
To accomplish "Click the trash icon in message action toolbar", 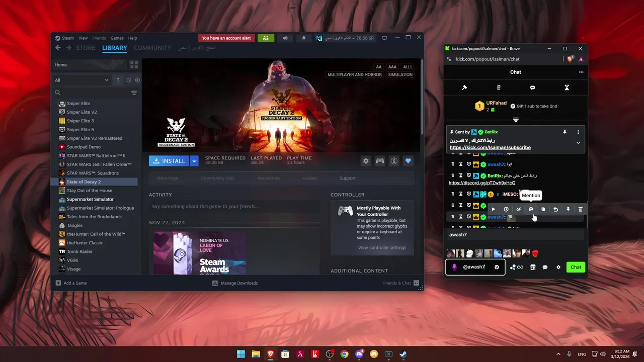I will tap(581, 209).
